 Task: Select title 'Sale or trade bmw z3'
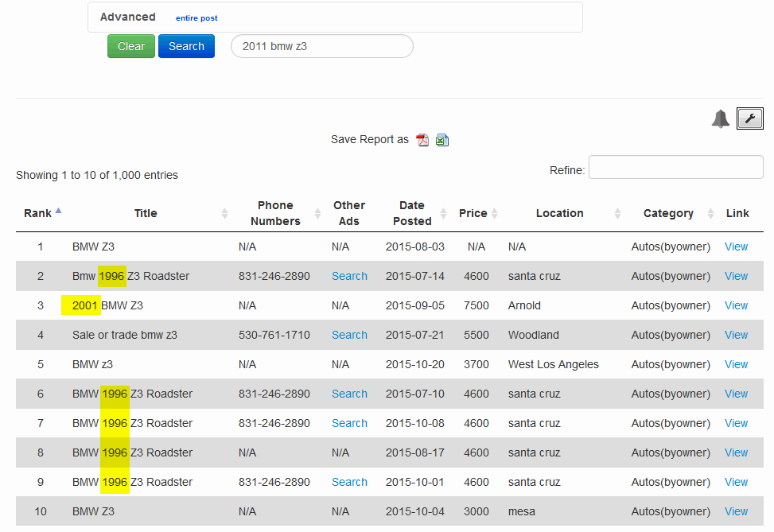pyautogui.click(x=125, y=335)
